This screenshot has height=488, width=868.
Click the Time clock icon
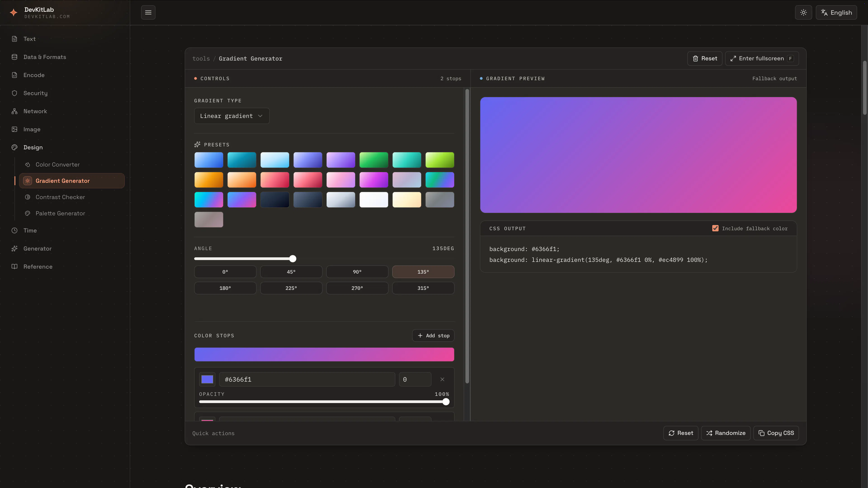pyautogui.click(x=14, y=230)
